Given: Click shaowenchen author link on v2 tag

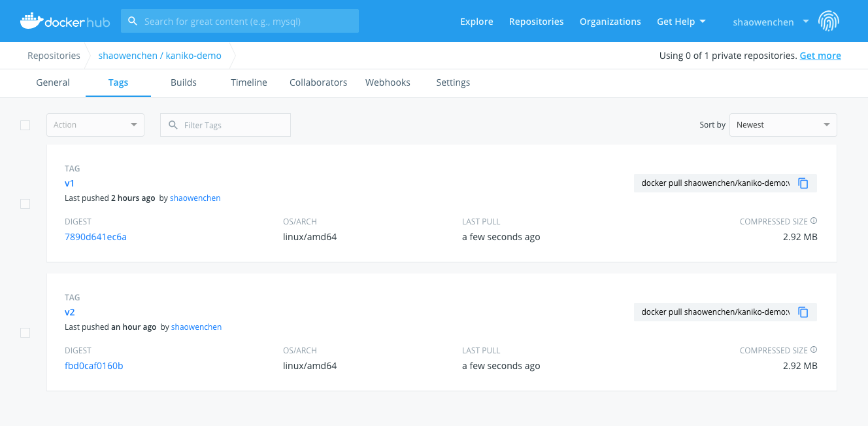Looking at the screenshot, I should click(x=197, y=327).
